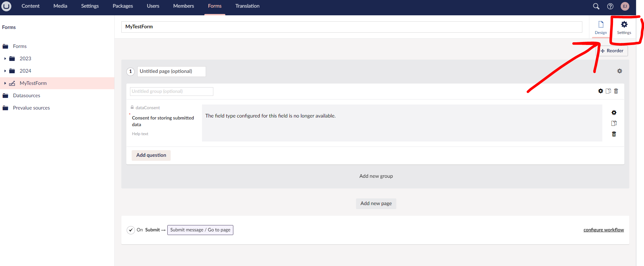Click the Reorder button
644x266 pixels.
612,51
